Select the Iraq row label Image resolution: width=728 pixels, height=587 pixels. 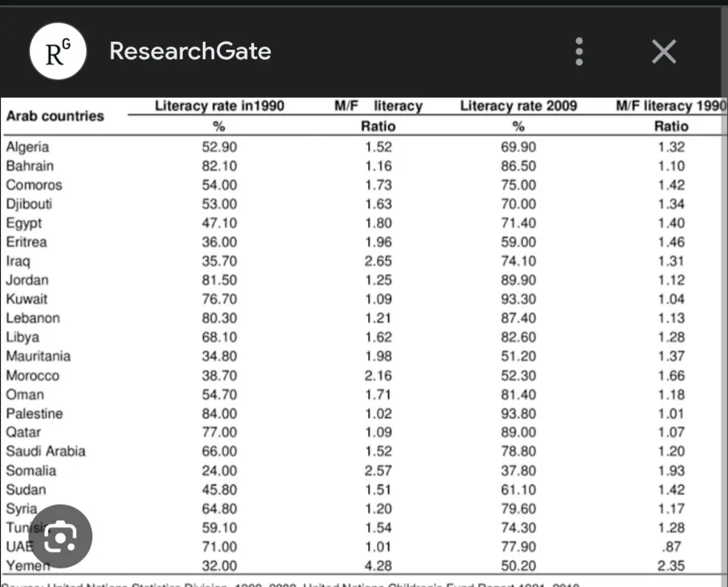pos(18,261)
